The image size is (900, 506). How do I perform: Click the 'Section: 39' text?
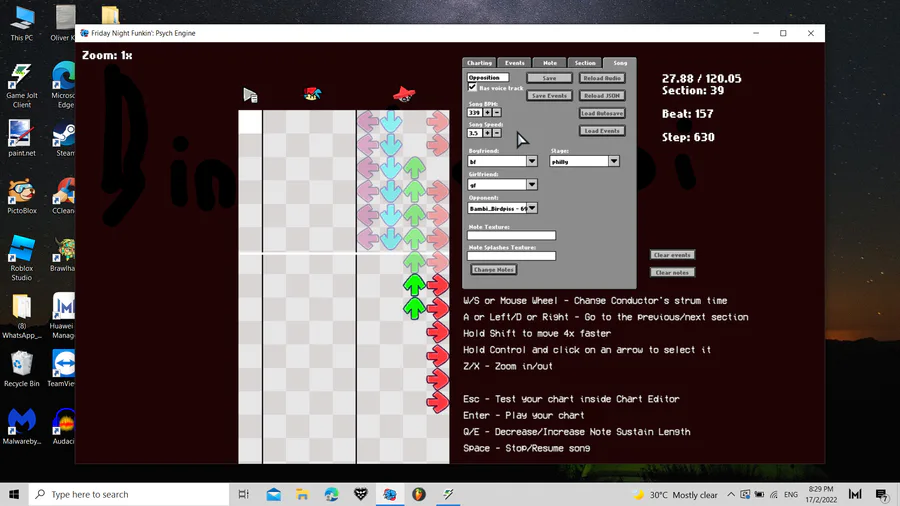coord(693,91)
